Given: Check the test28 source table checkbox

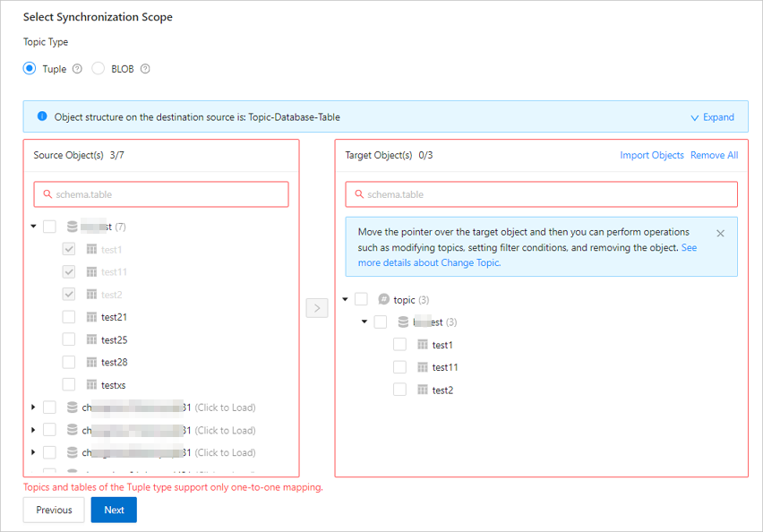Looking at the screenshot, I should [x=69, y=362].
